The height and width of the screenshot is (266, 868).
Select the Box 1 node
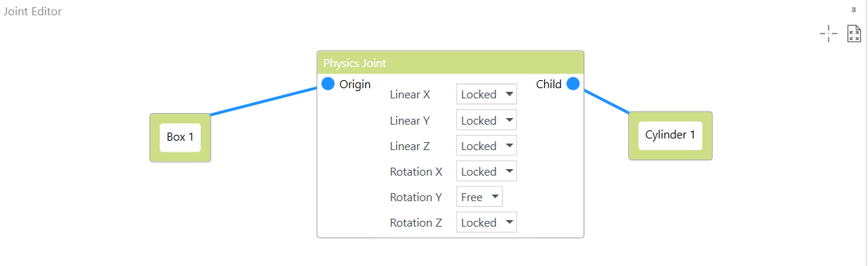tap(180, 138)
